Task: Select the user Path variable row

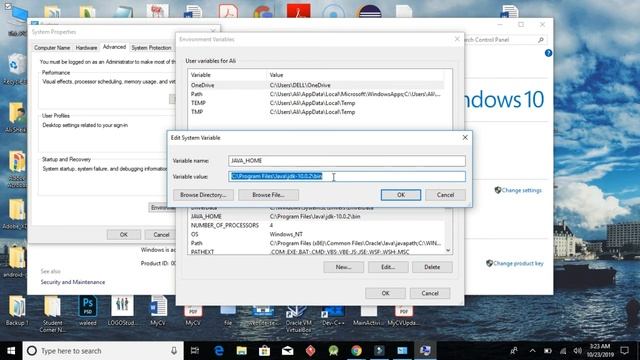Action: [x=317, y=94]
